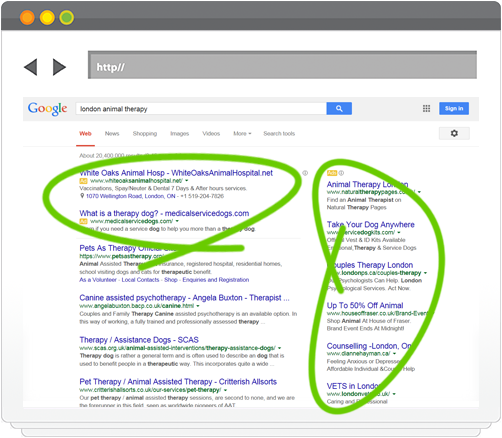502x438 pixels.
Task: Expand arrow next to whiteoaksanimalhospital.net URL
Action: [187, 181]
